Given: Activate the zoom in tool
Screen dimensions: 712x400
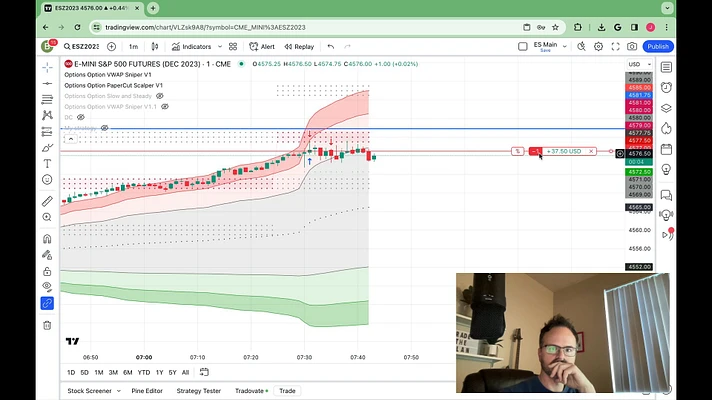Looking at the screenshot, I should (47, 217).
